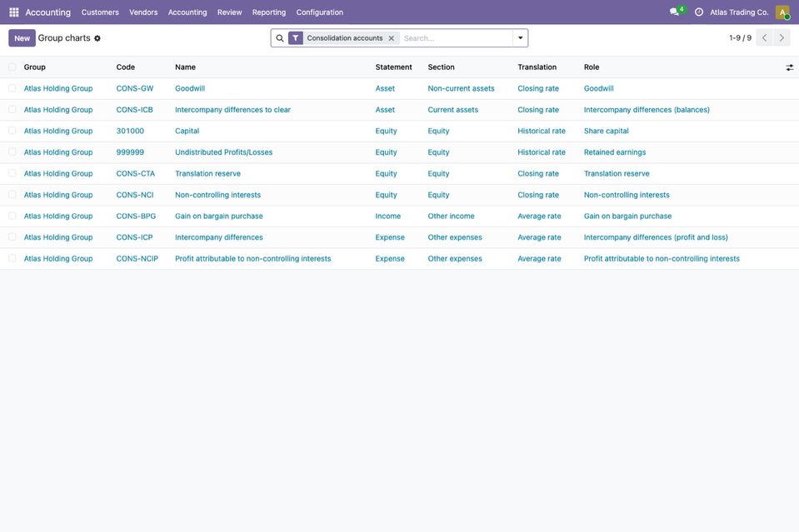Select the 999999 row checkbox
Screen dimensions: 799x532
[12, 152]
